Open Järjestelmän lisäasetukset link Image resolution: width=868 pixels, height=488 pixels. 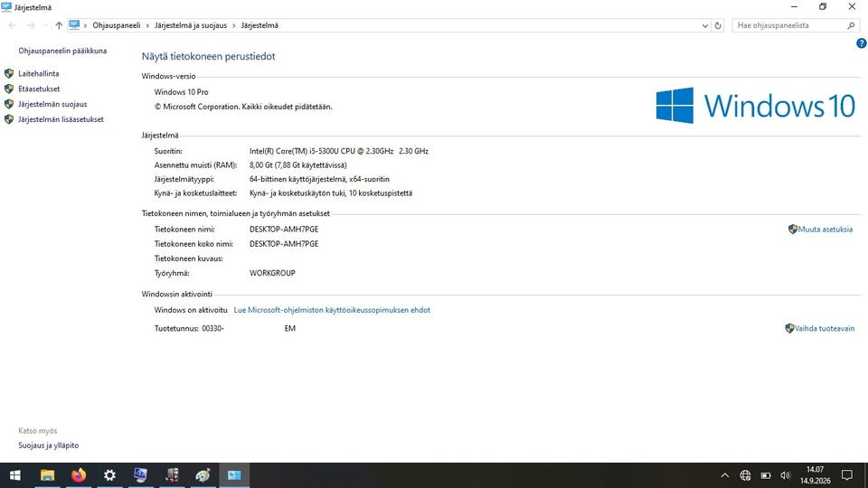(61, 119)
